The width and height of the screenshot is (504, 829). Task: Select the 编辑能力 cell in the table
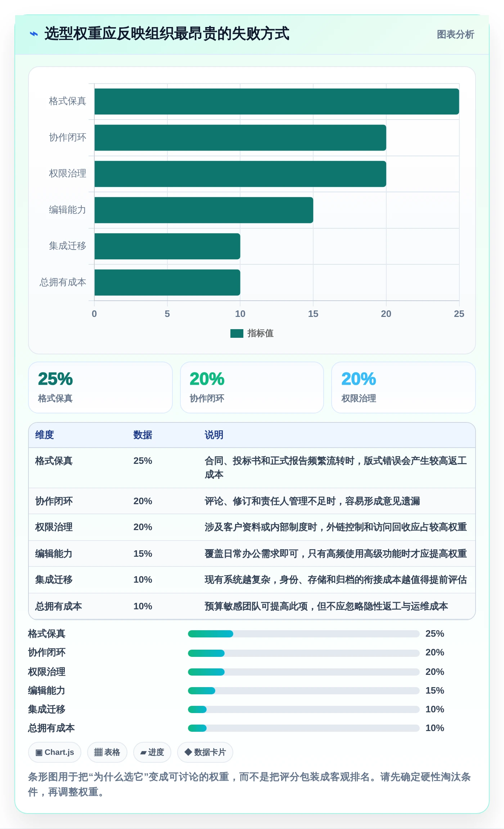pyautogui.click(x=54, y=554)
